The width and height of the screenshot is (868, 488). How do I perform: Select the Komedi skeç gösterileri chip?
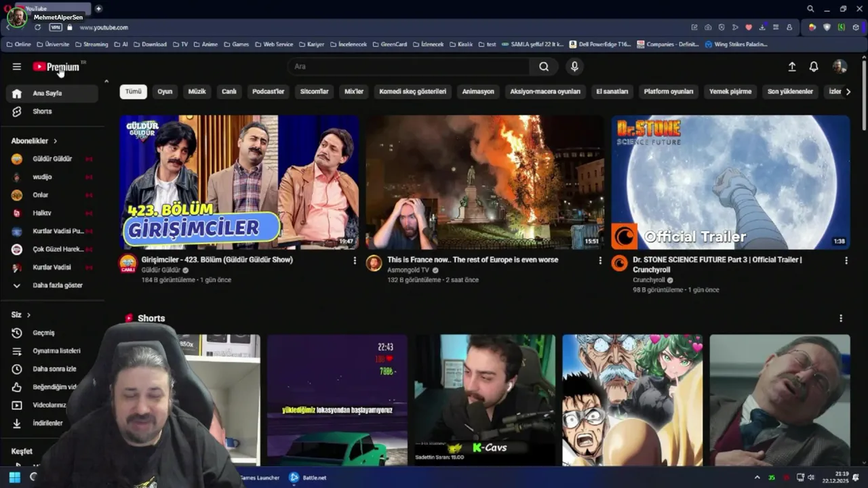click(413, 91)
